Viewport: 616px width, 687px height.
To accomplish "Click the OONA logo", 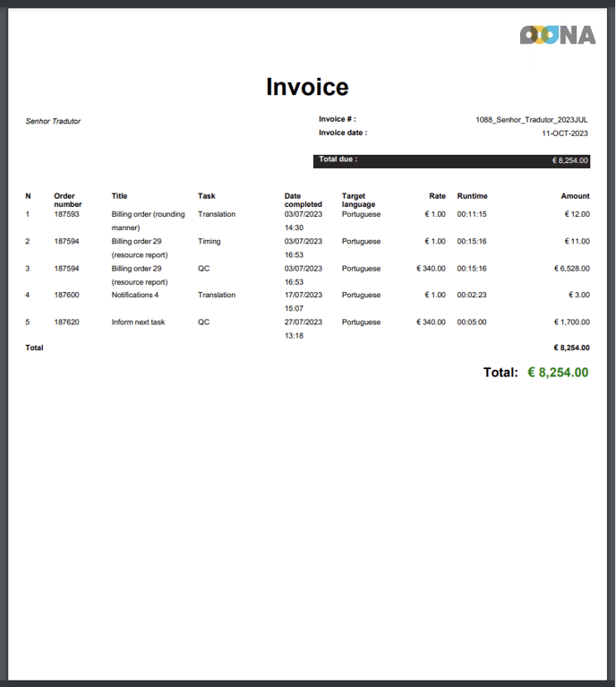I will [x=557, y=35].
